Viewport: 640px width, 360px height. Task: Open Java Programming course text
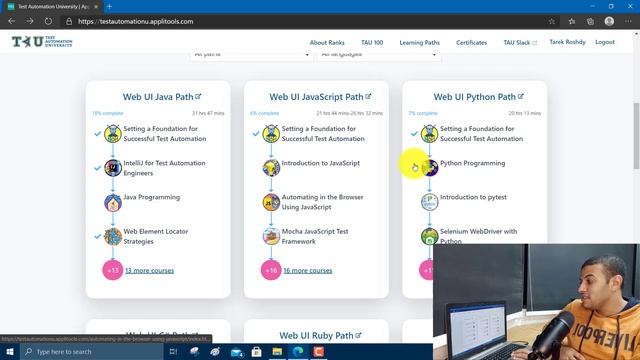pyautogui.click(x=151, y=197)
